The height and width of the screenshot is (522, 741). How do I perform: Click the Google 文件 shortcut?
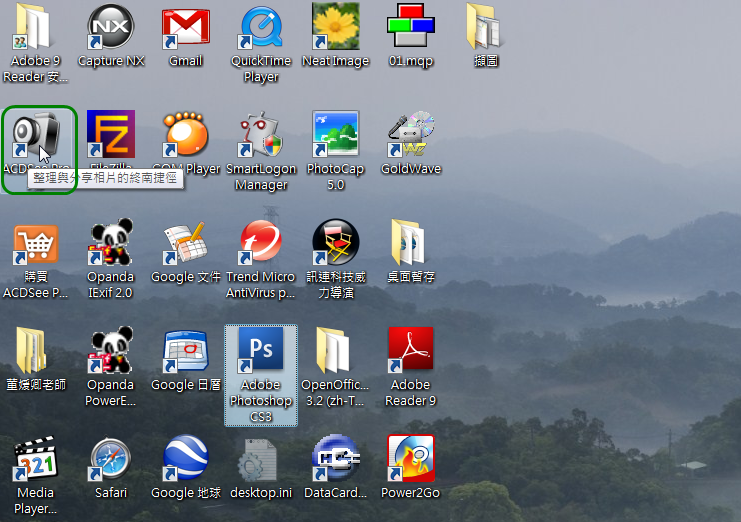tap(186, 243)
